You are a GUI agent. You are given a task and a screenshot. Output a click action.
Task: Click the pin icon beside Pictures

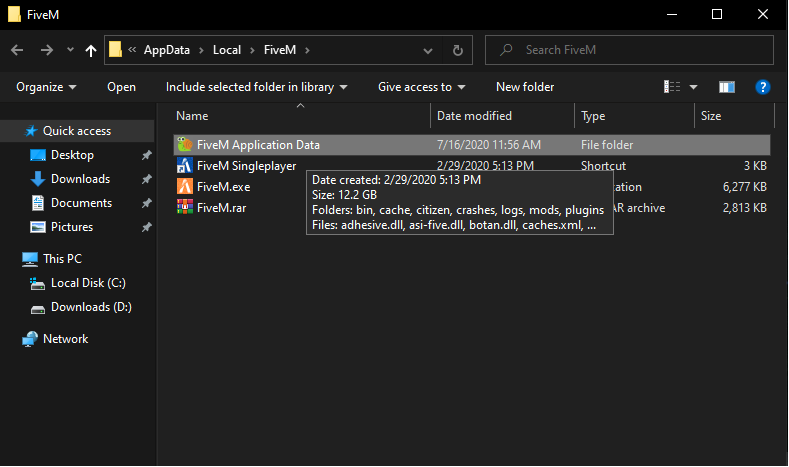click(146, 227)
